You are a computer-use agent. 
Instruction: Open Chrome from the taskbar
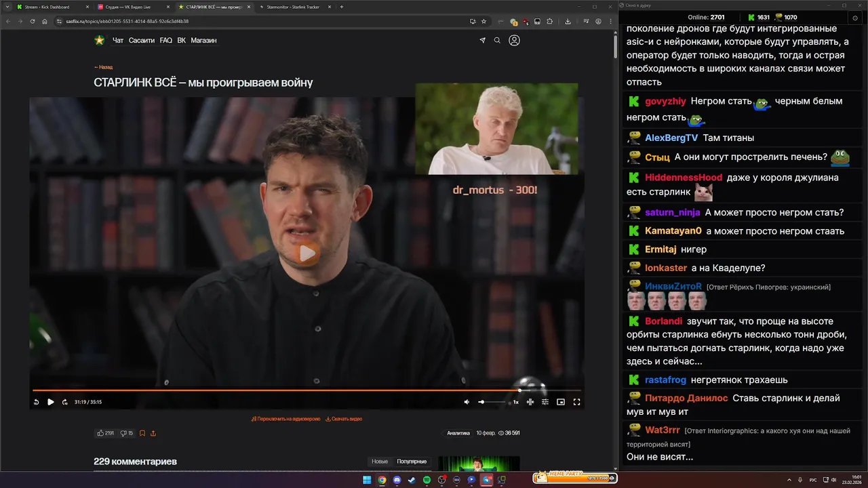(382, 480)
